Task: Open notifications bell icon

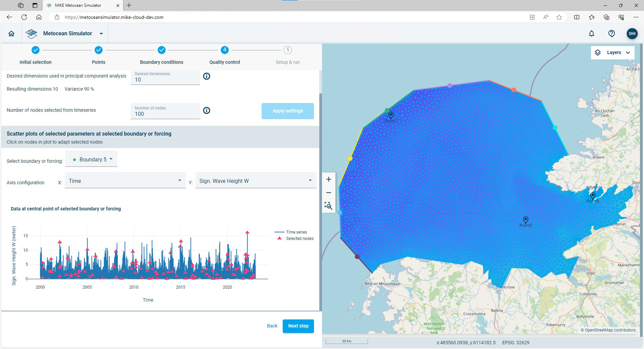Action: 591,33
